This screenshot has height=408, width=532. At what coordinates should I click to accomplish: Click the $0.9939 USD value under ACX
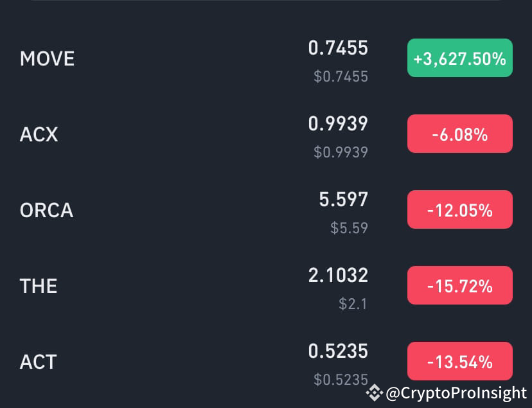(341, 152)
